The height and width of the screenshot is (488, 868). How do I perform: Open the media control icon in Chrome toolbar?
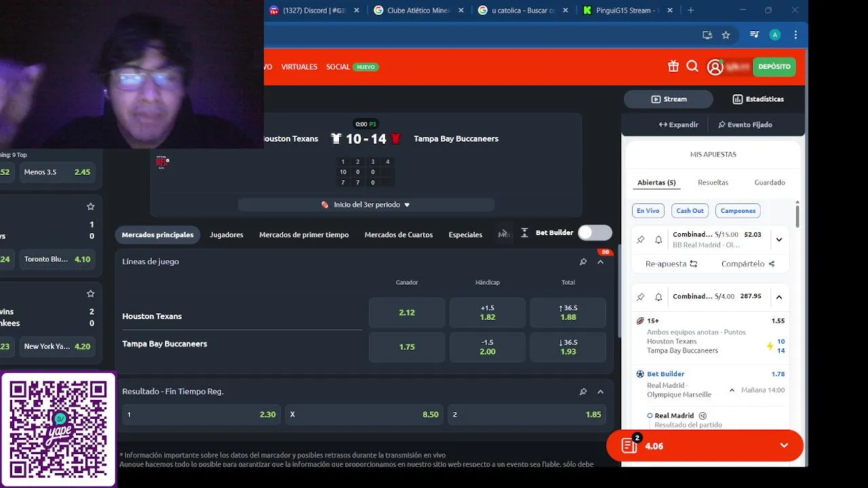[754, 35]
